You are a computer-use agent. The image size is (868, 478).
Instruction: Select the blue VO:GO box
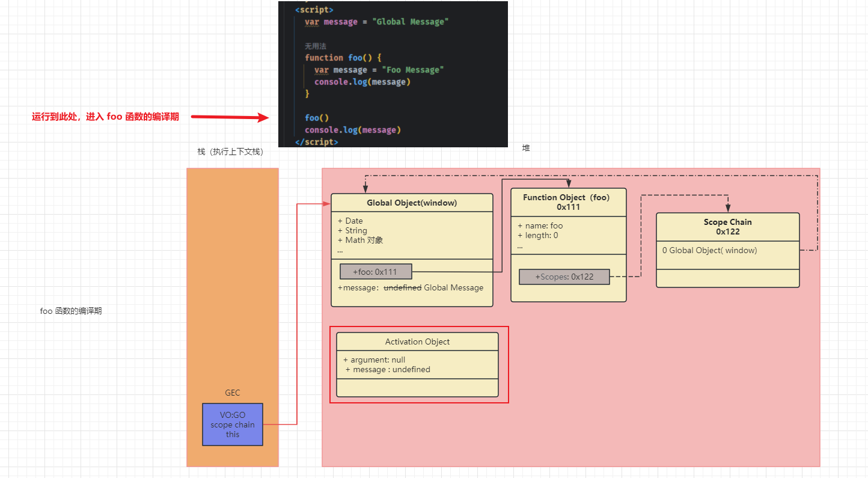[x=233, y=424]
